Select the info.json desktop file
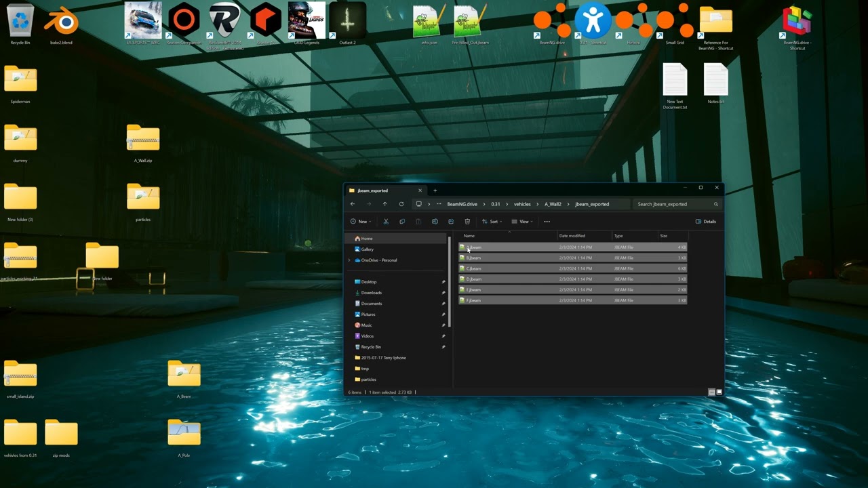 [429, 24]
